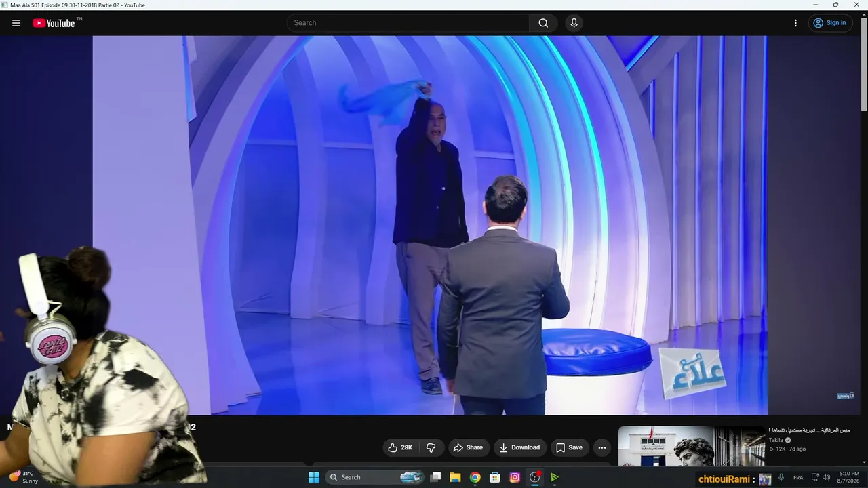868x488 pixels.
Task: Open Instagram from the taskbar
Action: [x=515, y=477]
